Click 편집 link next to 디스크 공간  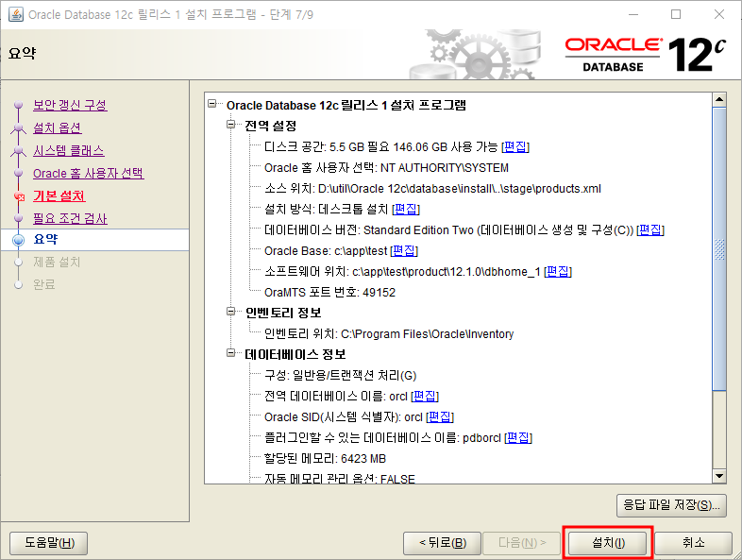coord(515,146)
